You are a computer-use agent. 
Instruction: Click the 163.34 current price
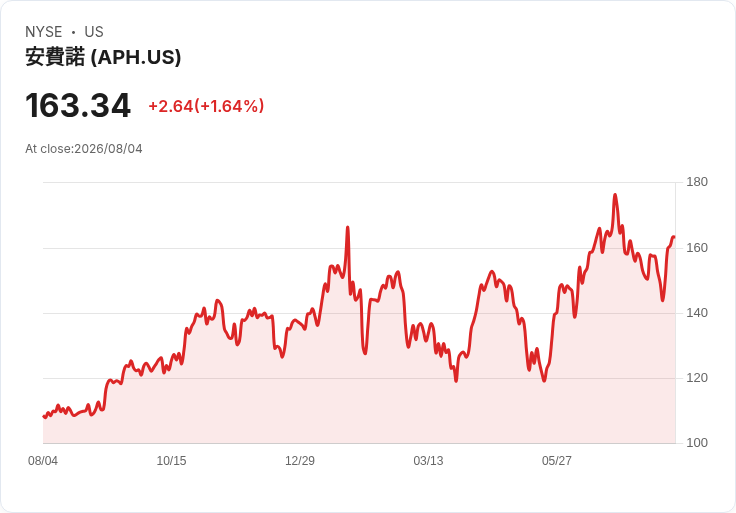coord(78,106)
